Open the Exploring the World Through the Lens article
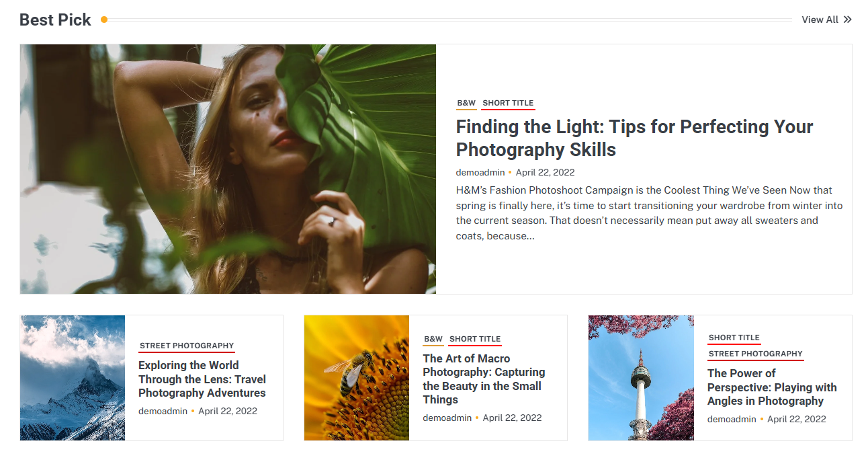The height and width of the screenshot is (468, 868). [202, 379]
